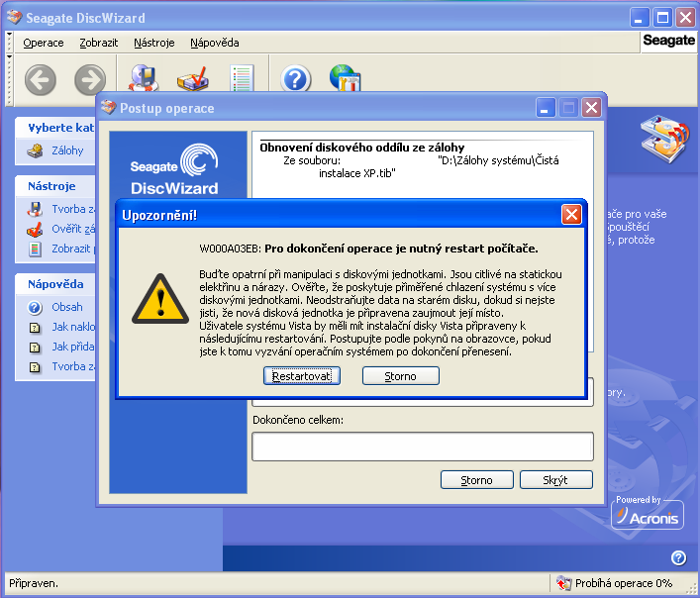Open the bootable media builder toolbar icon
The width and height of the screenshot is (700, 598).
click(x=144, y=78)
